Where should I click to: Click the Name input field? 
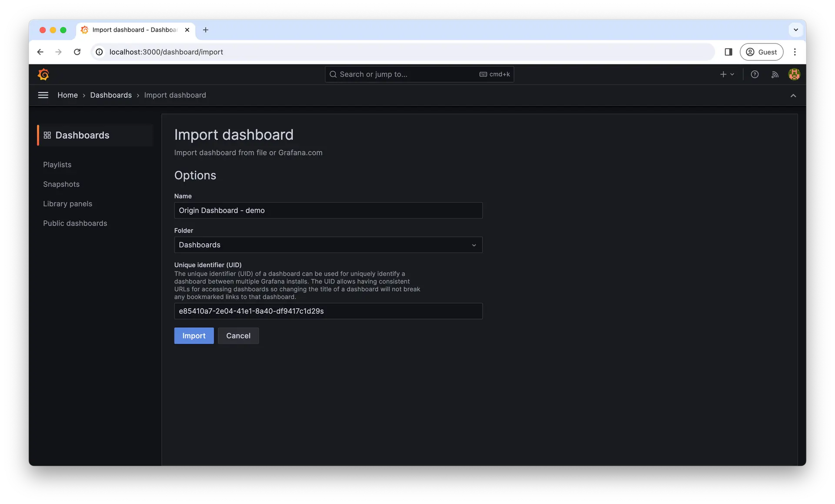[328, 210]
